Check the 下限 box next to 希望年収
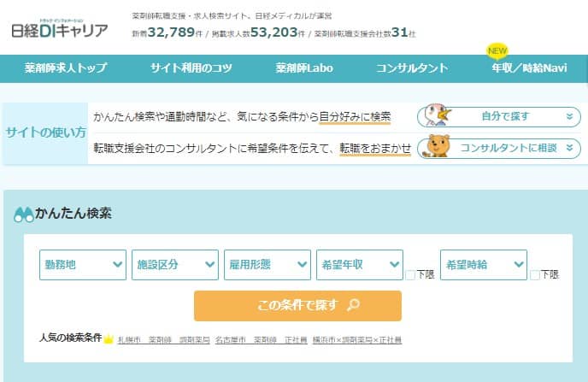 [410, 275]
